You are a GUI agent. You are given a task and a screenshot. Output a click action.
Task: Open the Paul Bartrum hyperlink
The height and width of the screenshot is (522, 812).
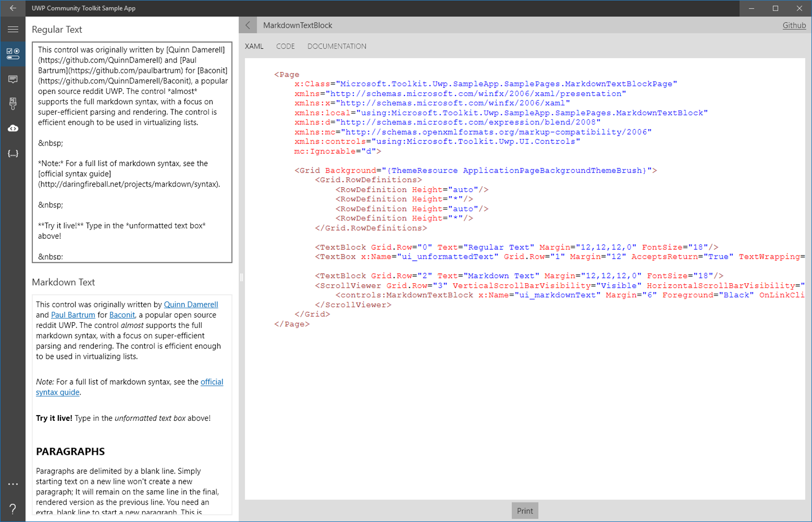coord(73,315)
